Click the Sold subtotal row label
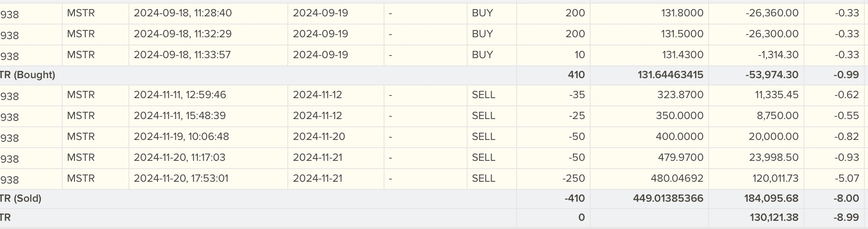Image resolution: width=868 pixels, height=229 pixels. coord(21,199)
